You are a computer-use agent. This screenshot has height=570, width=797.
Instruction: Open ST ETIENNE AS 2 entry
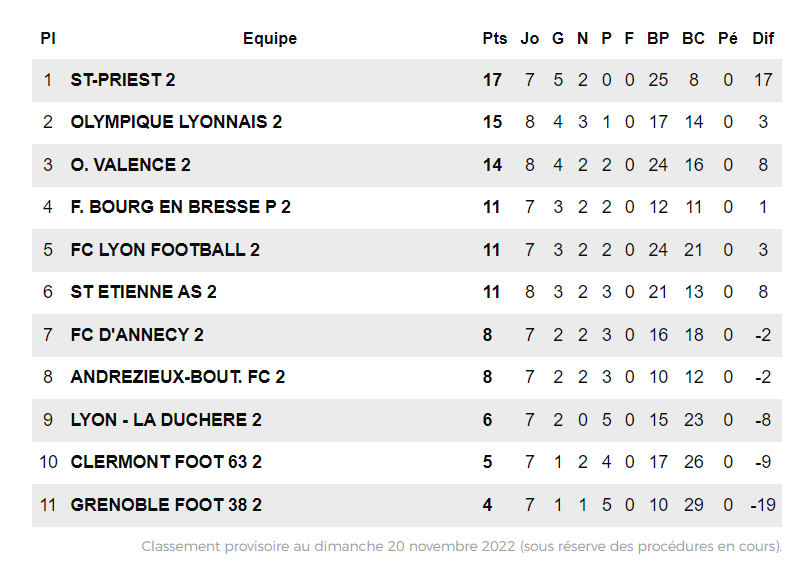click(143, 292)
